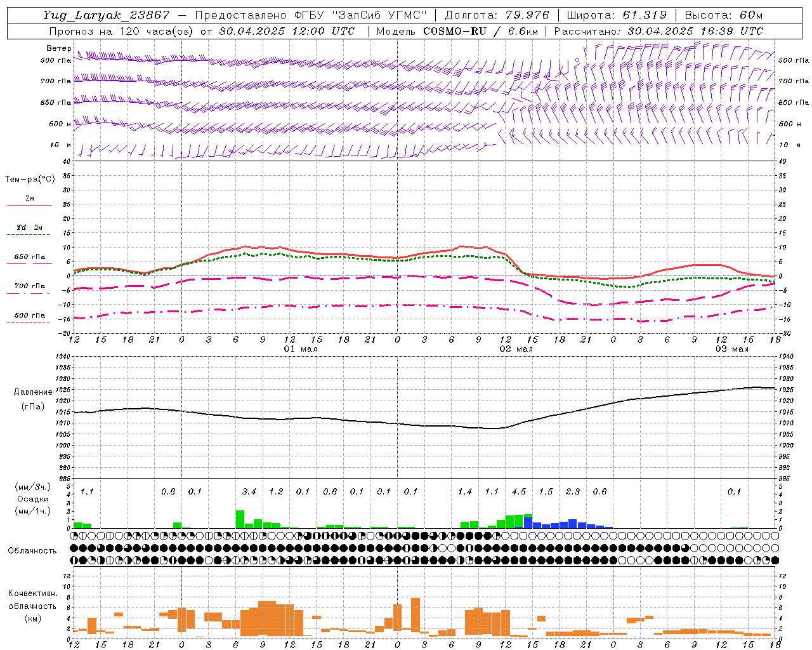The width and height of the screenshot is (812, 650).
Task: Click the tallest blue precipitation bar
Action: (528, 523)
